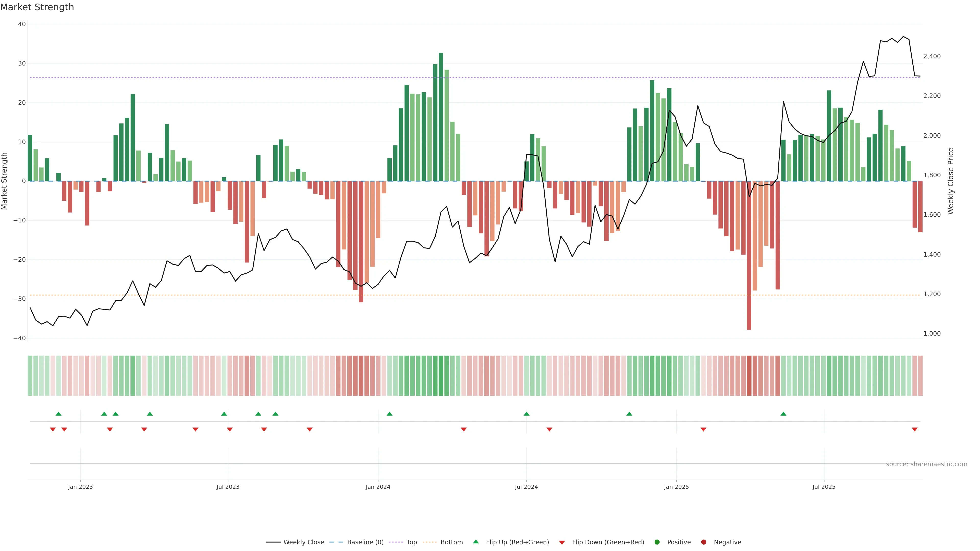Screen dimensions: 980x551
Task: Select the Jul 2025 x-axis label
Action: click(824, 487)
